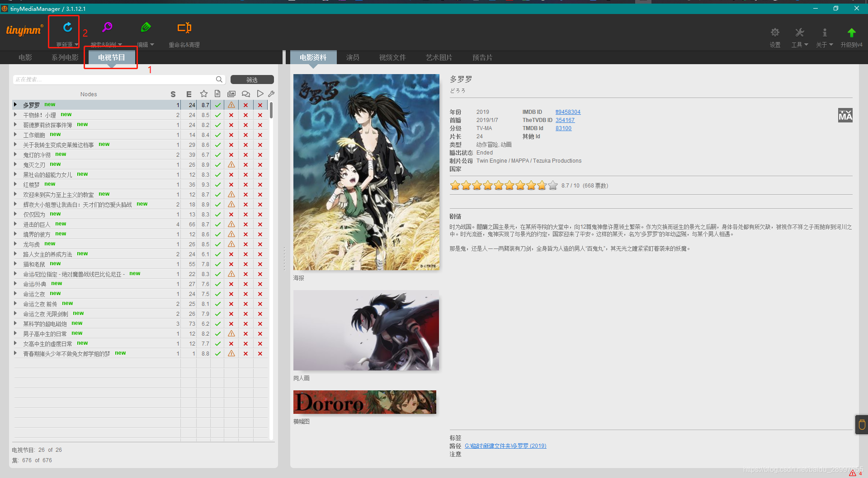Expand the 龙与虎 tree node
This screenshot has height=478, width=868.
(15, 244)
